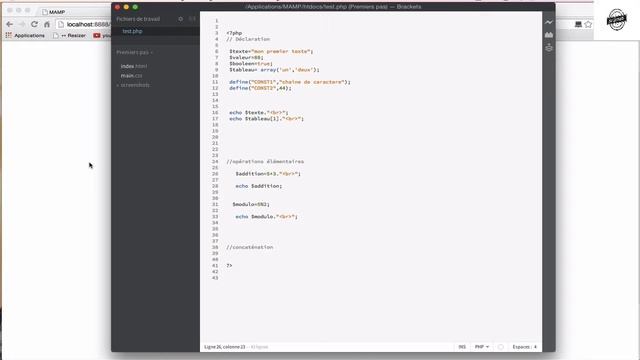Change the Espaces indentation setting

524,347
